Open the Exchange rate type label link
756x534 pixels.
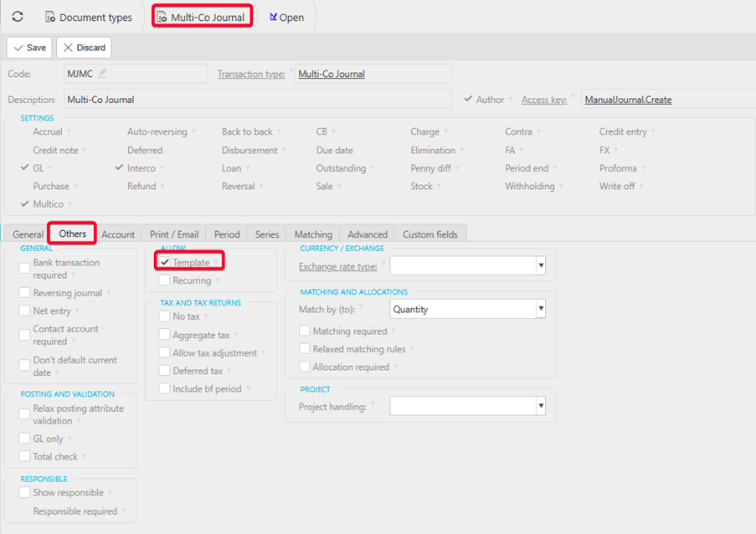coord(337,266)
